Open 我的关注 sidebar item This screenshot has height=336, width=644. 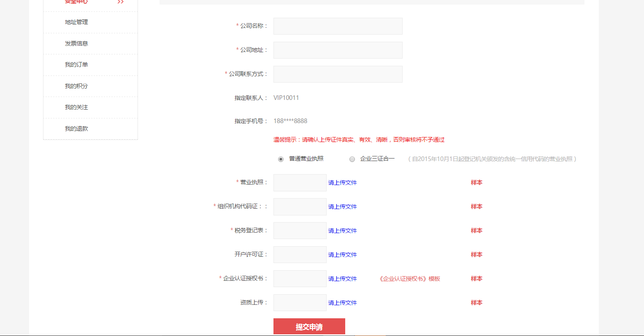coord(76,107)
